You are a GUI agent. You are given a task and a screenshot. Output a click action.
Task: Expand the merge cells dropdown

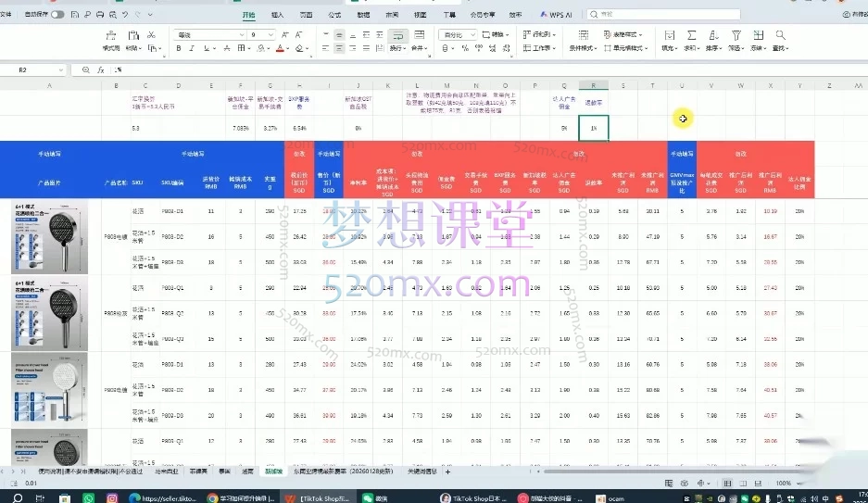428,49
